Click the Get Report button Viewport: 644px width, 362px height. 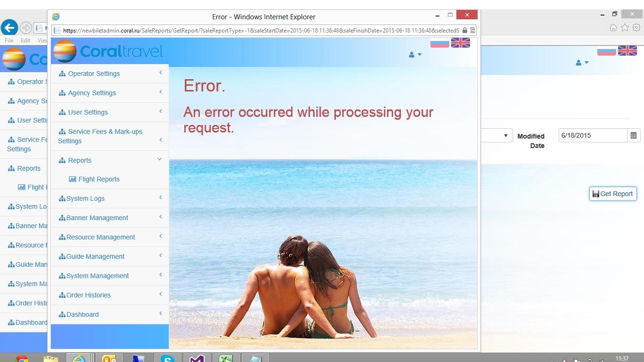tap(613, 194)
